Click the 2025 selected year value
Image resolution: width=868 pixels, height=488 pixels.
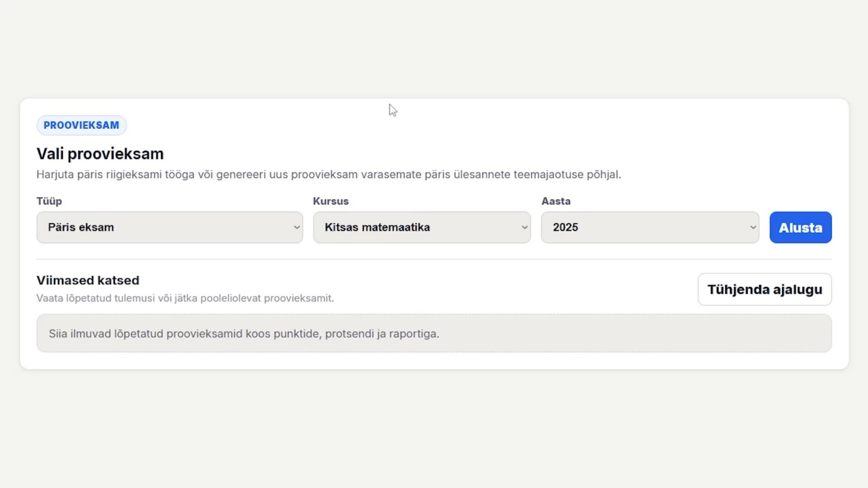coord(565,227)
